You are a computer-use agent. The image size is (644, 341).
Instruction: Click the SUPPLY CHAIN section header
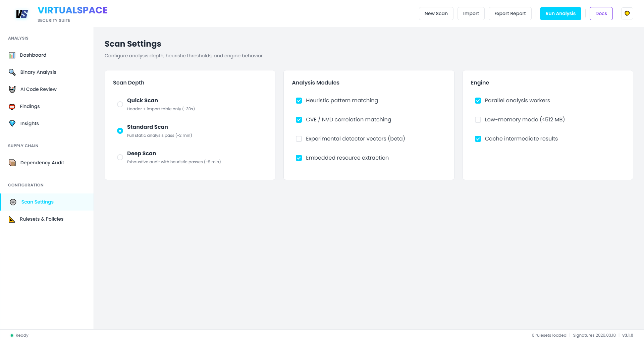(x=23, y=146)
